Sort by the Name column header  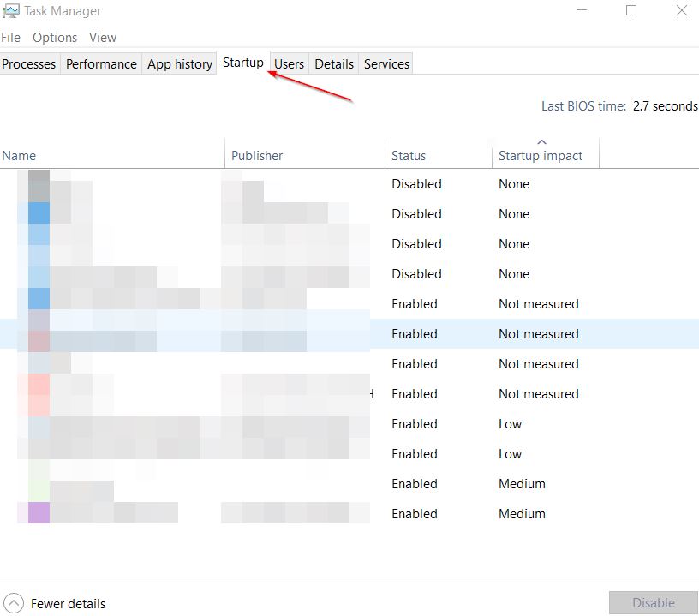112,155
